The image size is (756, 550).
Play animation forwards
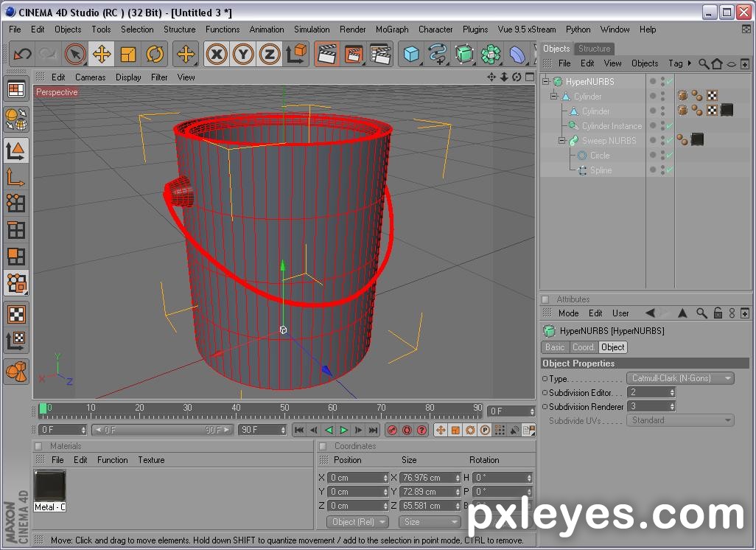coord(343,430)
